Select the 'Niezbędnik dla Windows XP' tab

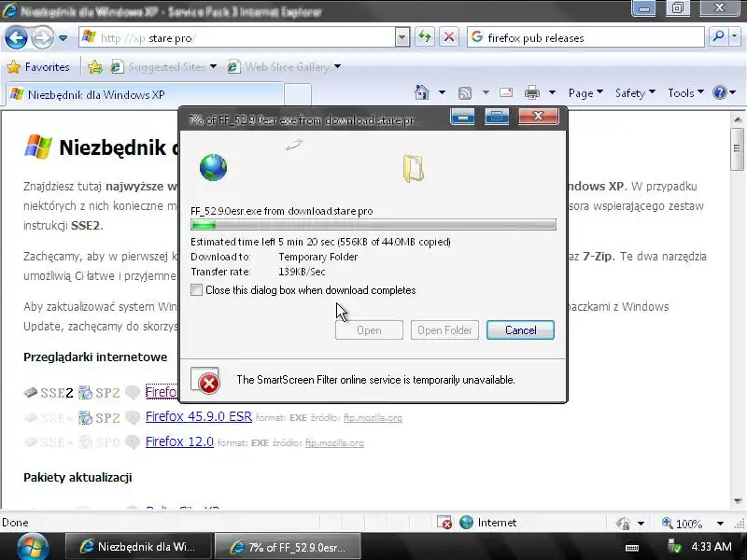[144, 94]
